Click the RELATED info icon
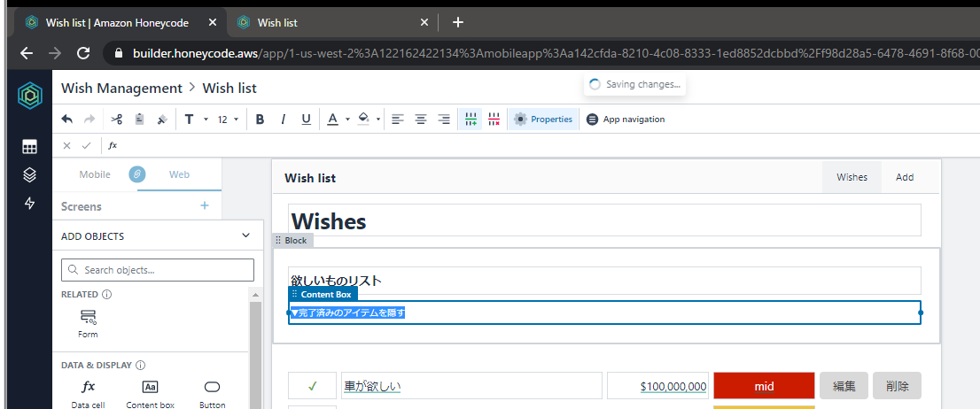This screenshot has width=980, height=409. pyautogui.click(x=106, y=294)
